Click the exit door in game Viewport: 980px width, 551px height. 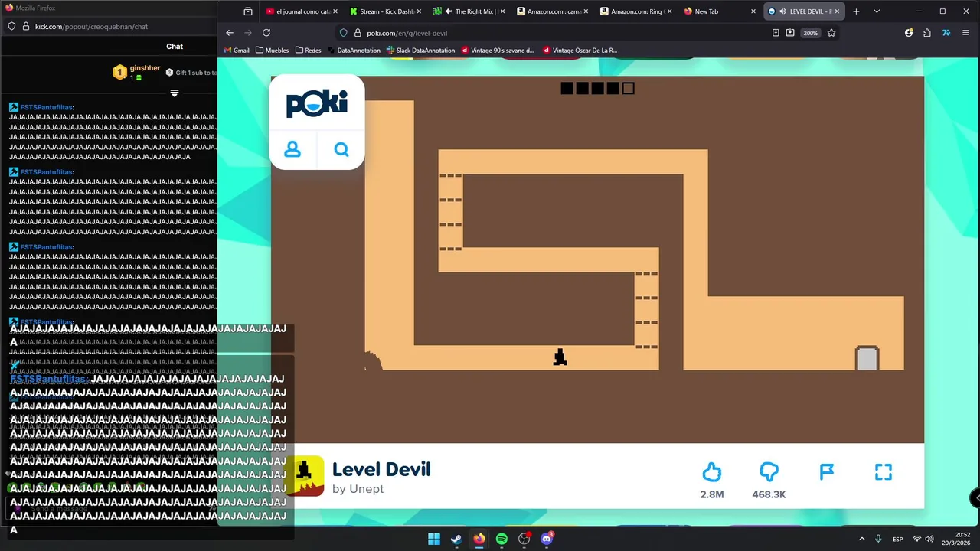tap(867, 358)
